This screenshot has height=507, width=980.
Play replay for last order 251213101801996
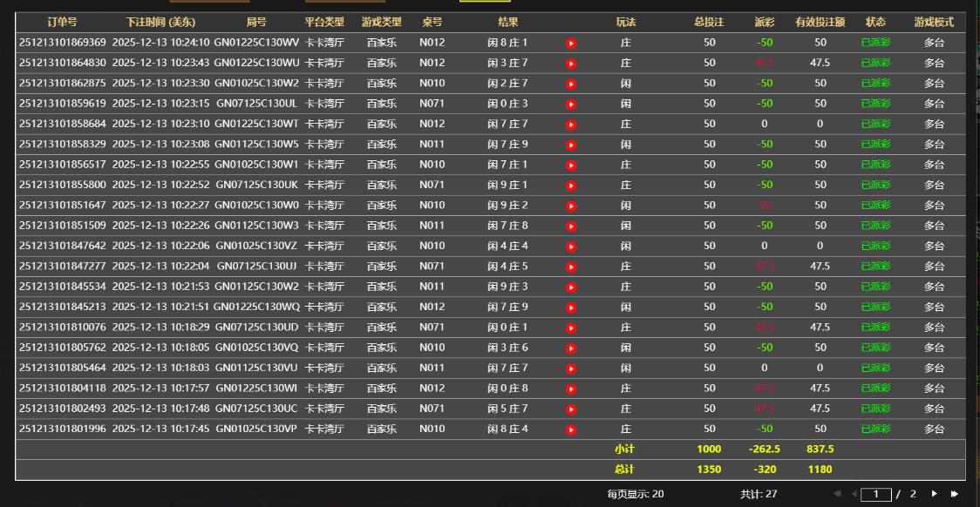571,429
